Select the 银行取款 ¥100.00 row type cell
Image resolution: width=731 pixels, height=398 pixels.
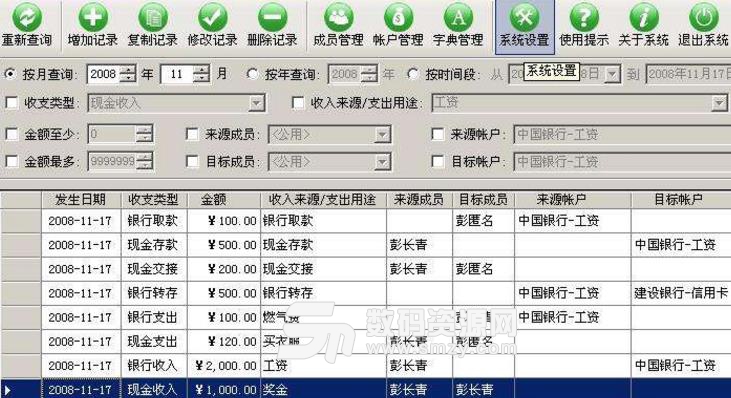pos(154,220)
